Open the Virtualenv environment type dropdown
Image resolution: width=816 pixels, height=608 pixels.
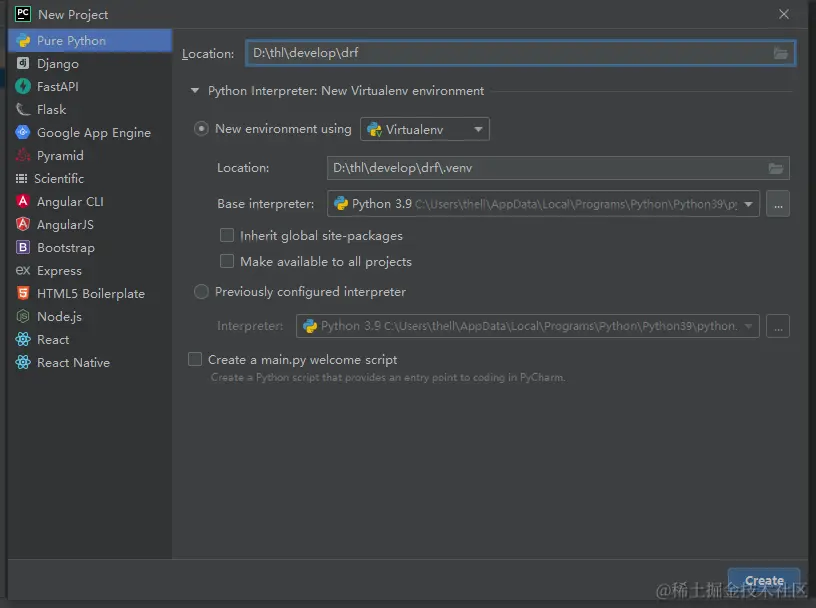click(425, 129)
